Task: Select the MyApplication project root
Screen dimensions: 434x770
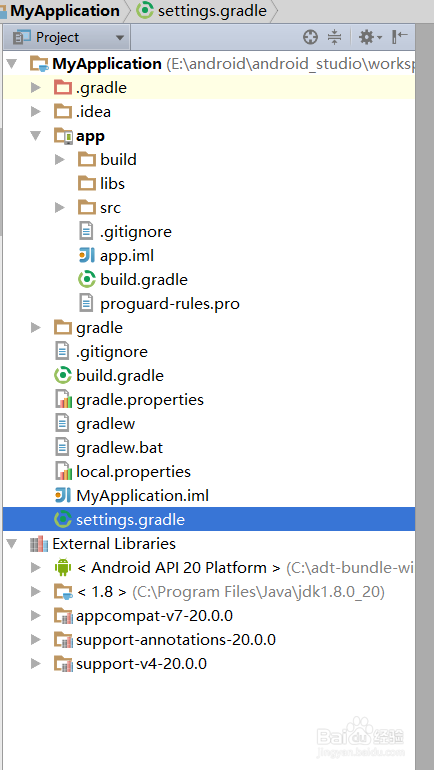Action: [107, 64]
